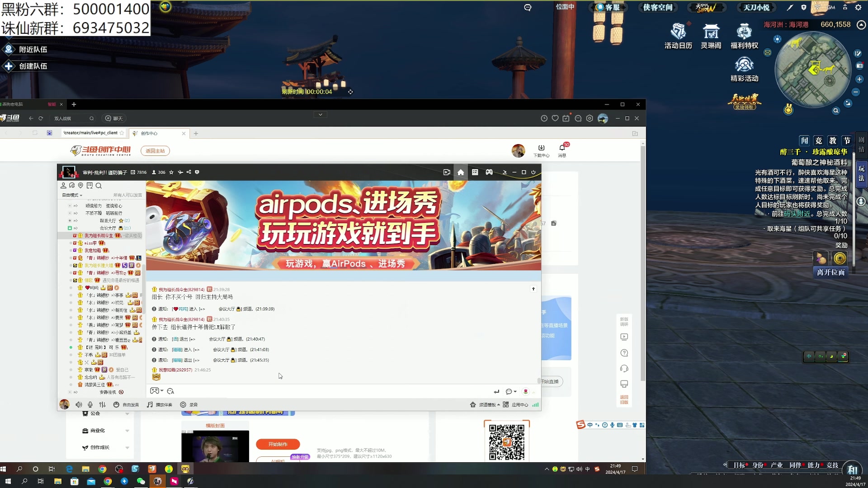Select the 录音 recording icon
The width and height of the screenshot is (868, 488).
(x=183, y=405)
